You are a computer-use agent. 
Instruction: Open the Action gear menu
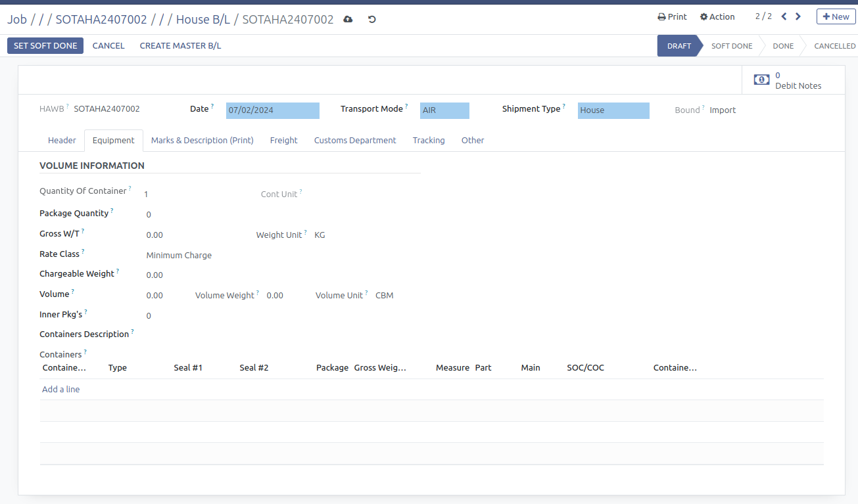(x=717, y=16)
